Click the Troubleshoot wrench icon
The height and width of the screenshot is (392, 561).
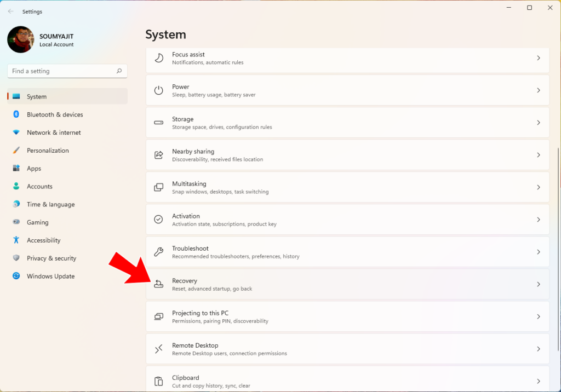coord(159,252)
